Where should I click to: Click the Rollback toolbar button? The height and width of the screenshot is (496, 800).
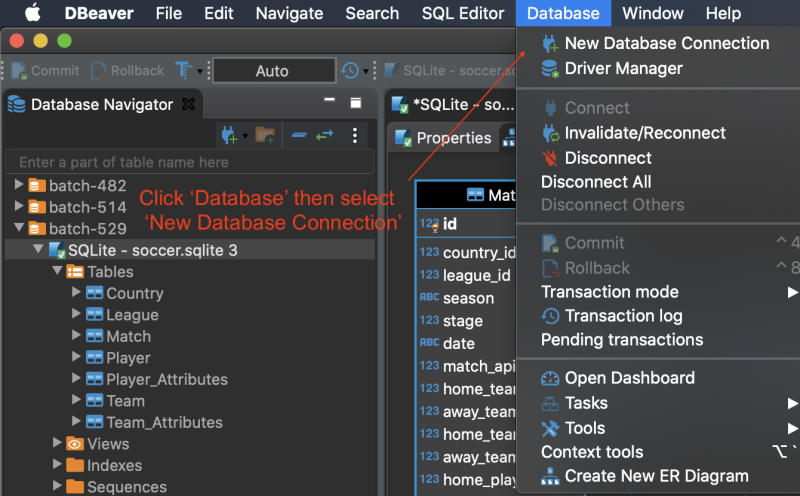point(128,70)
